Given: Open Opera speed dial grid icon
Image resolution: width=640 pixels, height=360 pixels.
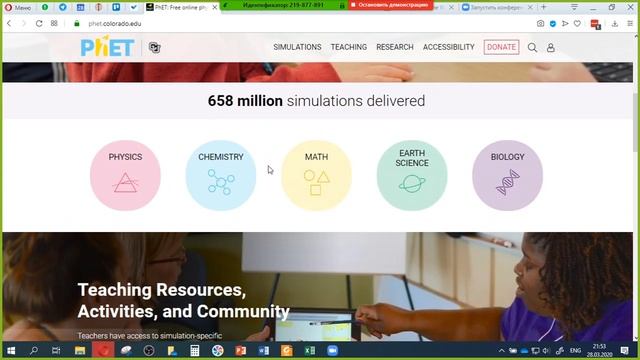Looking at the screenshot, I should coord(54,24).
